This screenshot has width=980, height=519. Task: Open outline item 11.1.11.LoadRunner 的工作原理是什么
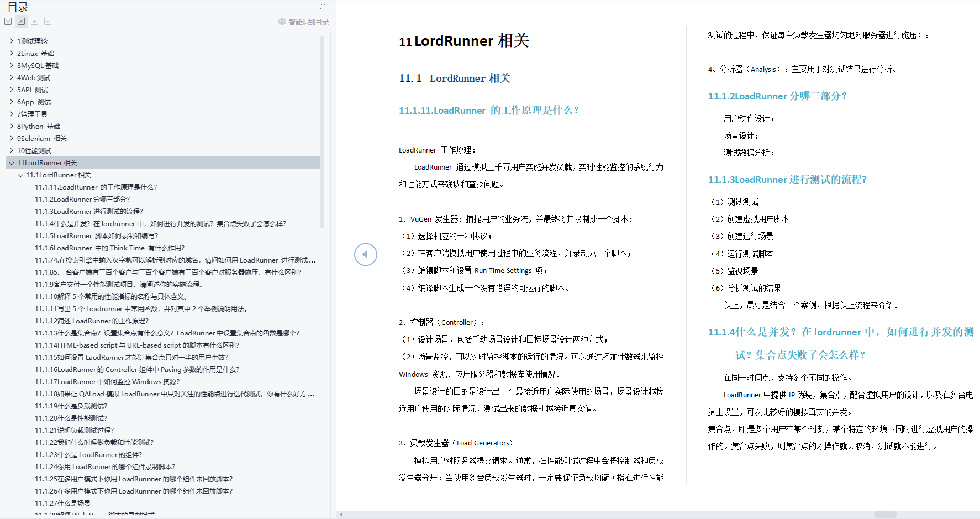pos(96,187)
